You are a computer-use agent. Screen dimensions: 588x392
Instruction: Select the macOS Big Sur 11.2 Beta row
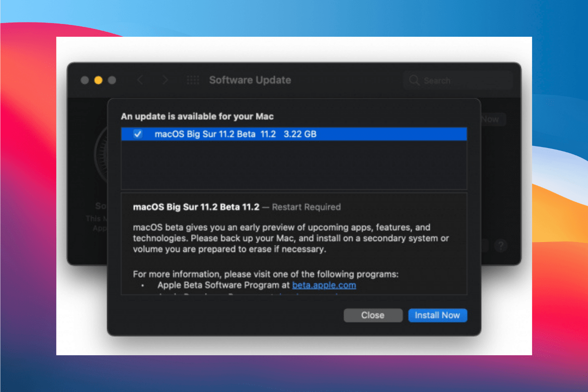(x=294, y=134)
